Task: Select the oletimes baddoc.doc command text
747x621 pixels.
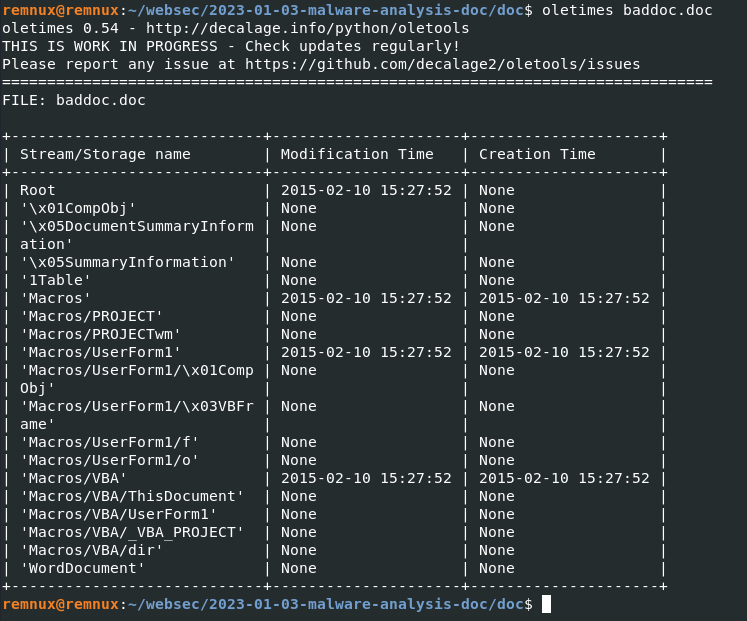Action: pyautogui.click(x=627, y=10)
